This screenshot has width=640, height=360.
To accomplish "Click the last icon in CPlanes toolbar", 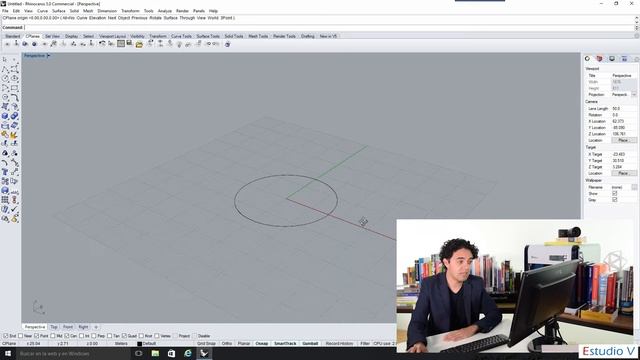I will (227, 44).
